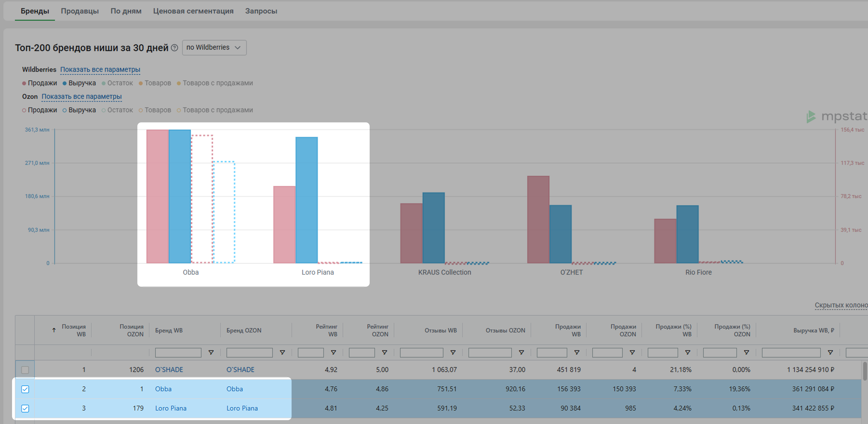Toggle Ozon Товаров legend item
868x424 pixels.
point(155,110)
